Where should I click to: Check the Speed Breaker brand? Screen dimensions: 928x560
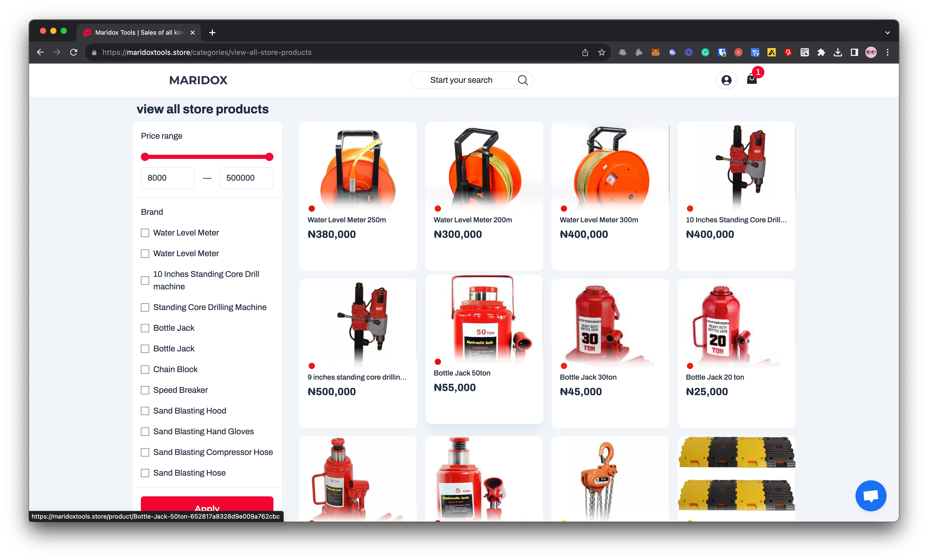pyautogui.click(x=145, y=390)
